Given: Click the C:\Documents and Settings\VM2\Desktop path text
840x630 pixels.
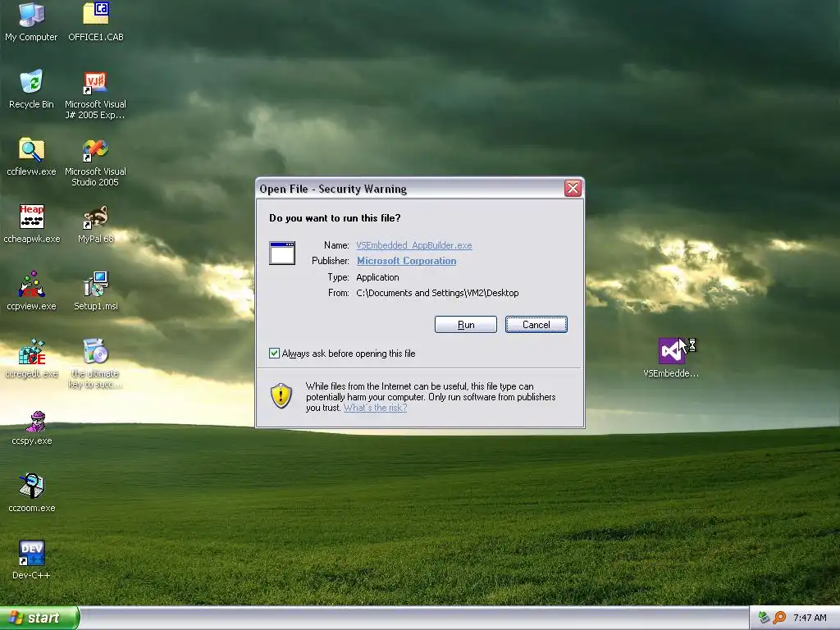Looking at the screenshot, I should click(x=438, y=293).
